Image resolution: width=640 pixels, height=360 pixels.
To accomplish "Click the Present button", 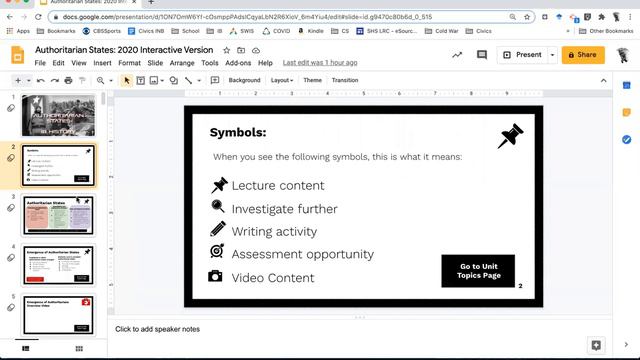I will tap(522, 55).
